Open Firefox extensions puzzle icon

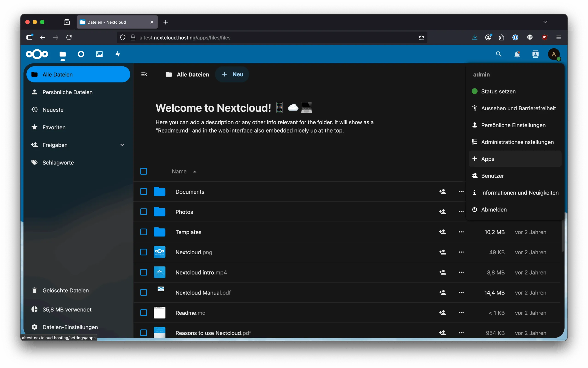pyautogui.click(x=502, y=37)
